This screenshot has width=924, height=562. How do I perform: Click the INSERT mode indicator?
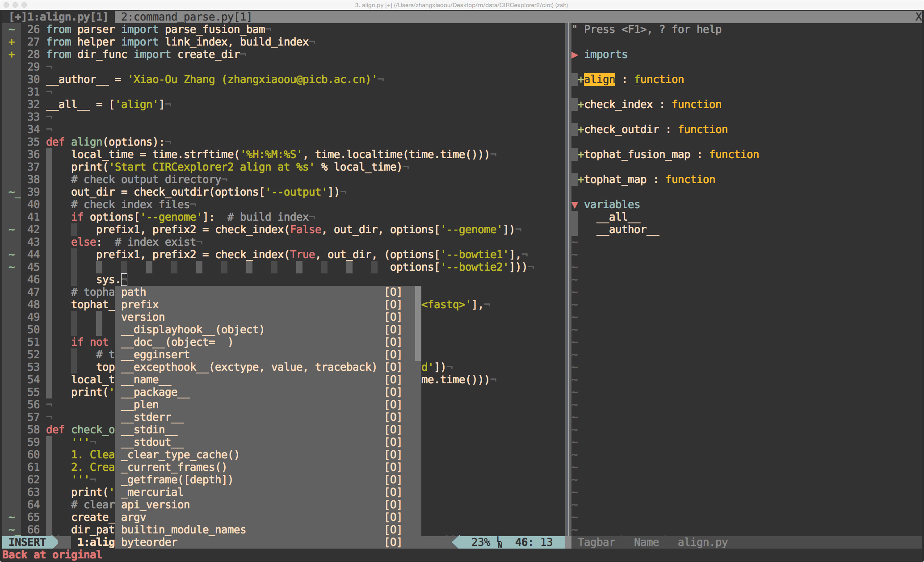[x=27, y=542]
